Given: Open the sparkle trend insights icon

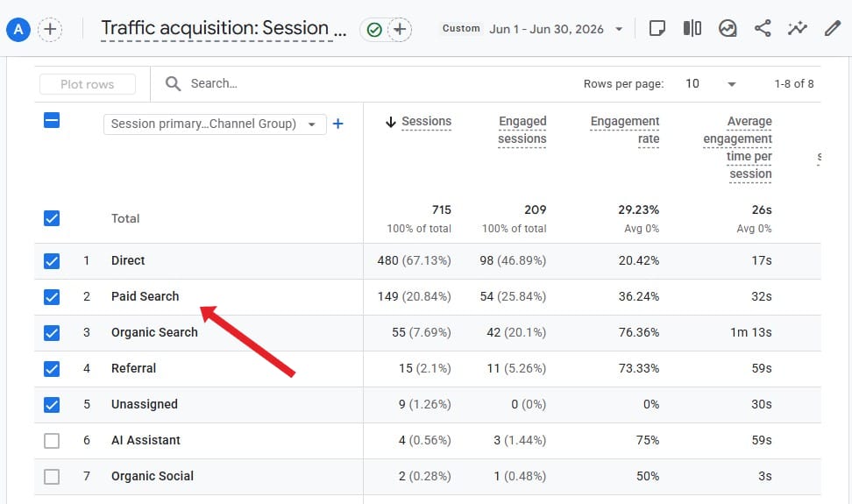Looking at the screenshot, I should tap(797, 28).
